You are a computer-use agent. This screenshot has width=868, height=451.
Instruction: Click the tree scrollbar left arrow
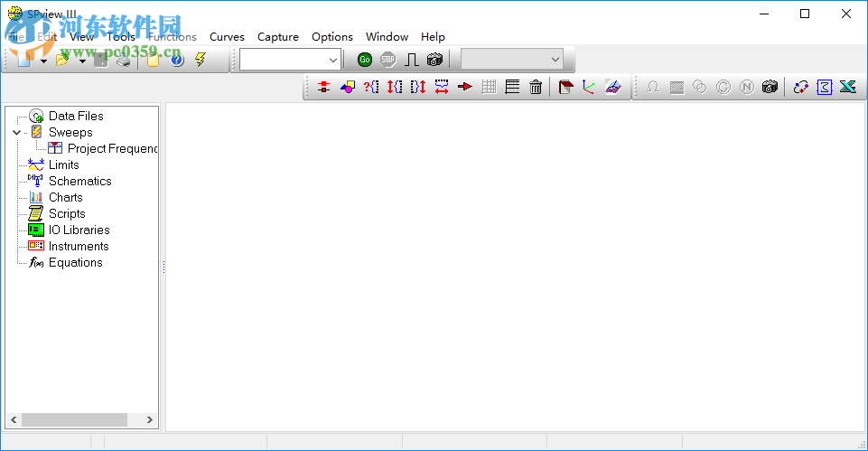pos(14,420)
